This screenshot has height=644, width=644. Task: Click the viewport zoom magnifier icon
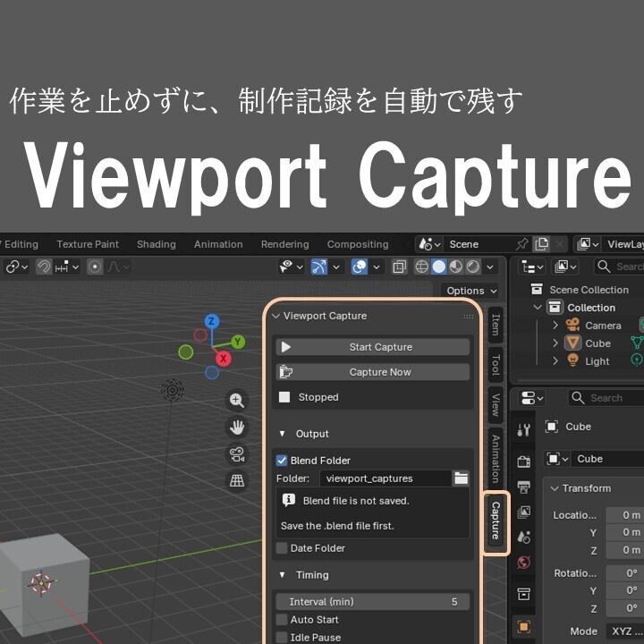point(237,400)
